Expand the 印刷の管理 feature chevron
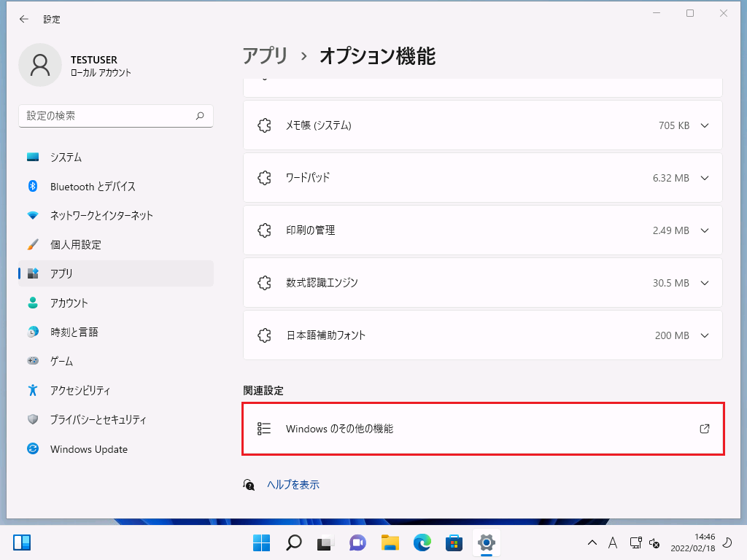Image resolution: width=747 pixels, height=560 pixels. tap(704, 230)
